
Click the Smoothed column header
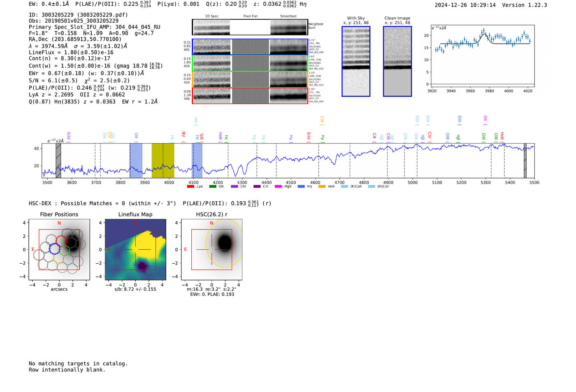[288, 16]
